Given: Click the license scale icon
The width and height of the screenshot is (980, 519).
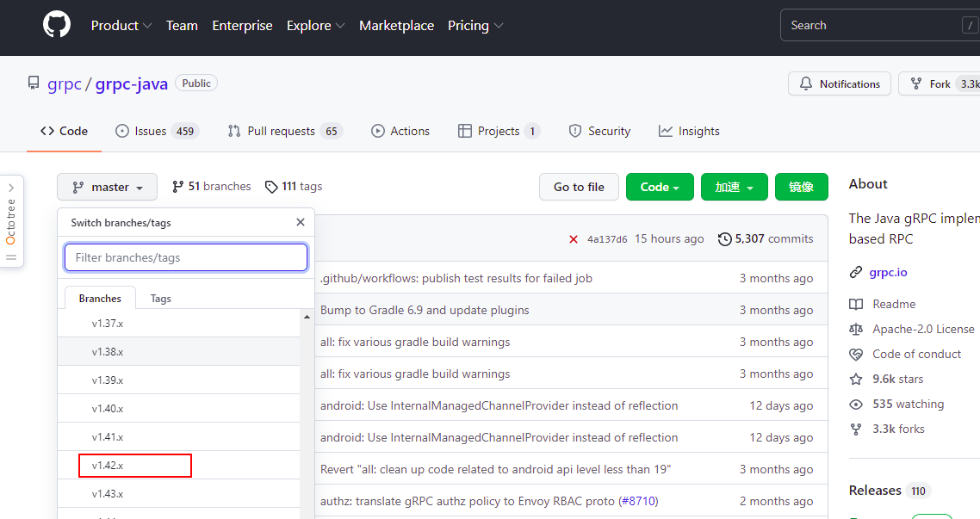Looking at the screenshot, I should 856,329.
